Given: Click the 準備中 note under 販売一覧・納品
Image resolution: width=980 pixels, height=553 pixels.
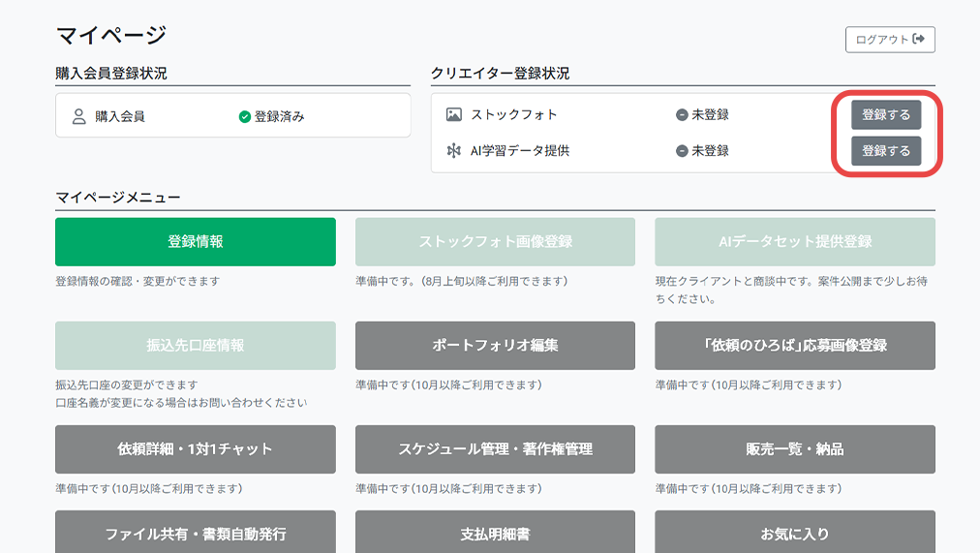Looking at the screenshot, I should [749, 489].
